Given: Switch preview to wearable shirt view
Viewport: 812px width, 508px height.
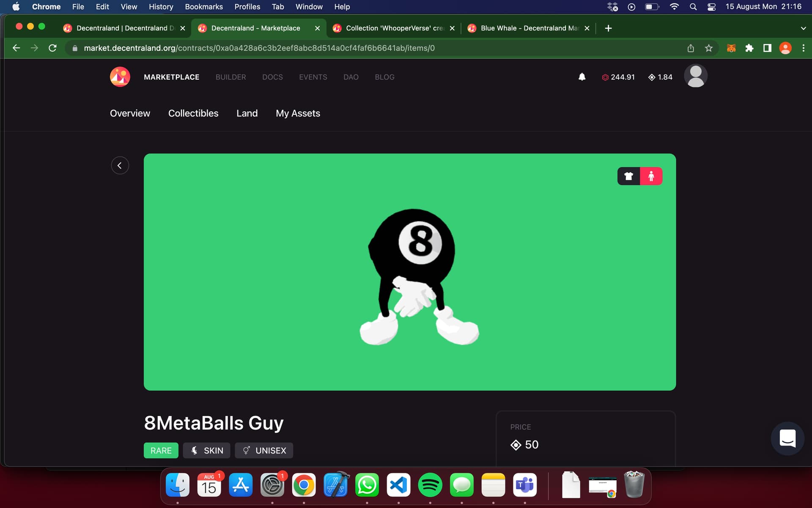Looking at the screenshot, I should (x=628, y=176).
